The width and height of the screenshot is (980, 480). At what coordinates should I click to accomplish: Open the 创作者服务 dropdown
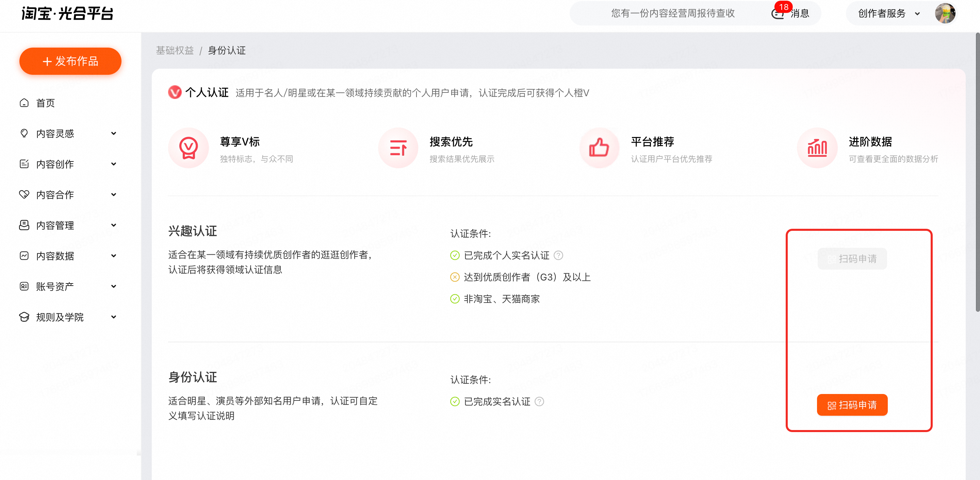(x=889, y=14)
